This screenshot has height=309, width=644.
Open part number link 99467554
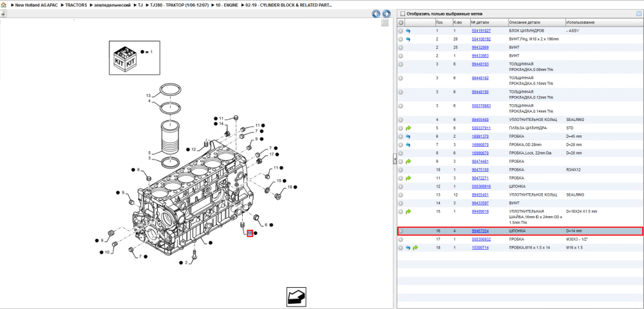tap(480, 231)
